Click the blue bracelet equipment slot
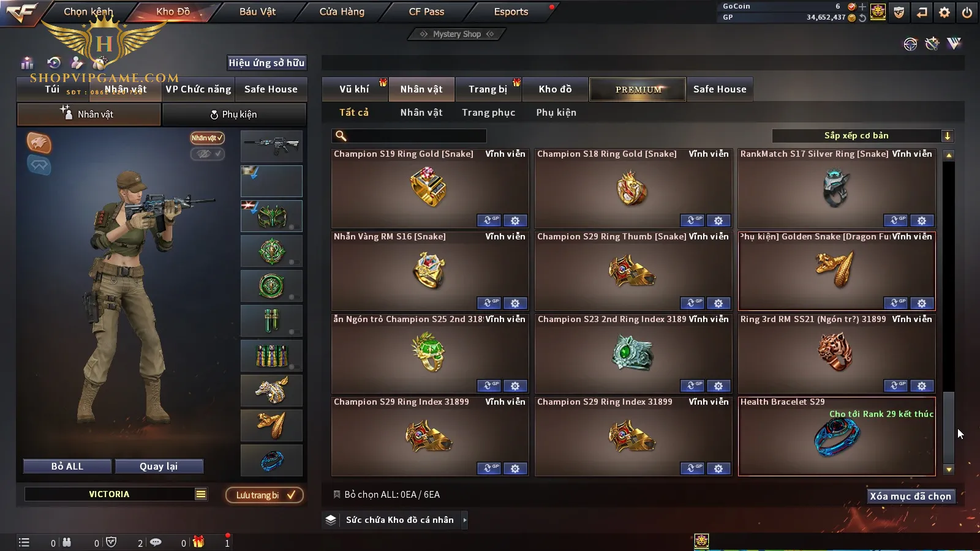980x551 pixels. click(271, 460)
